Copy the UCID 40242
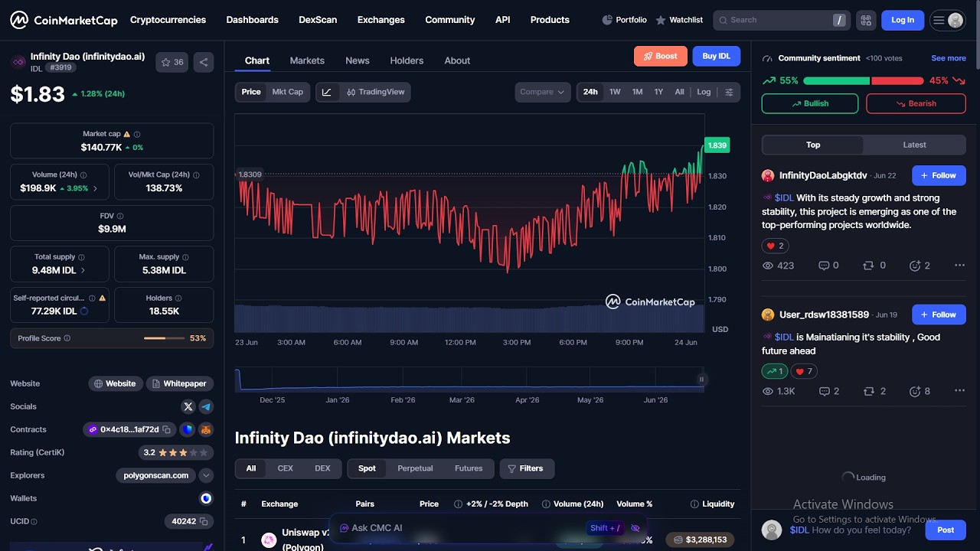 (x=202, y=521)
